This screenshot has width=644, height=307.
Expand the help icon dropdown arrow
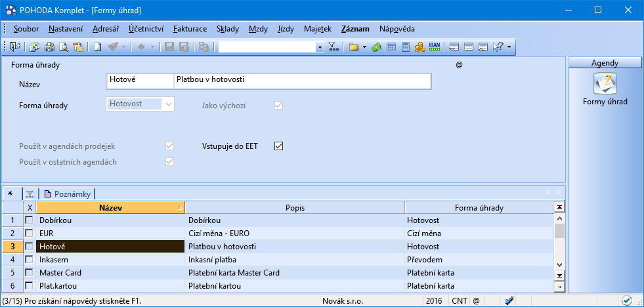(509, 47)
